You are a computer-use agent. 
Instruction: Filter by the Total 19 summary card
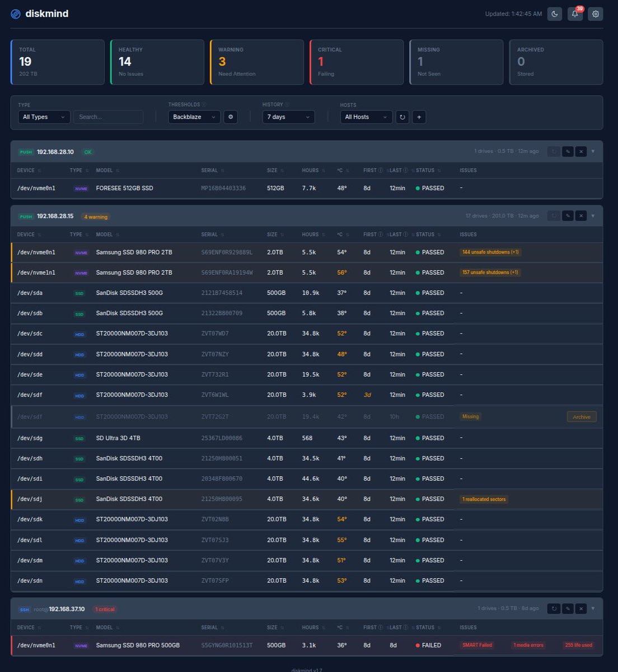click(58, 62)
